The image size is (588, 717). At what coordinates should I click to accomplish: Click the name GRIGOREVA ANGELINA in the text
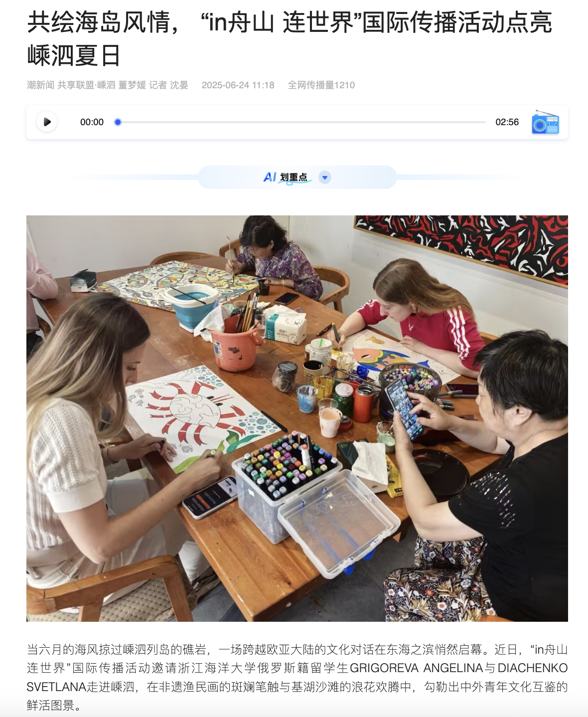416,668
